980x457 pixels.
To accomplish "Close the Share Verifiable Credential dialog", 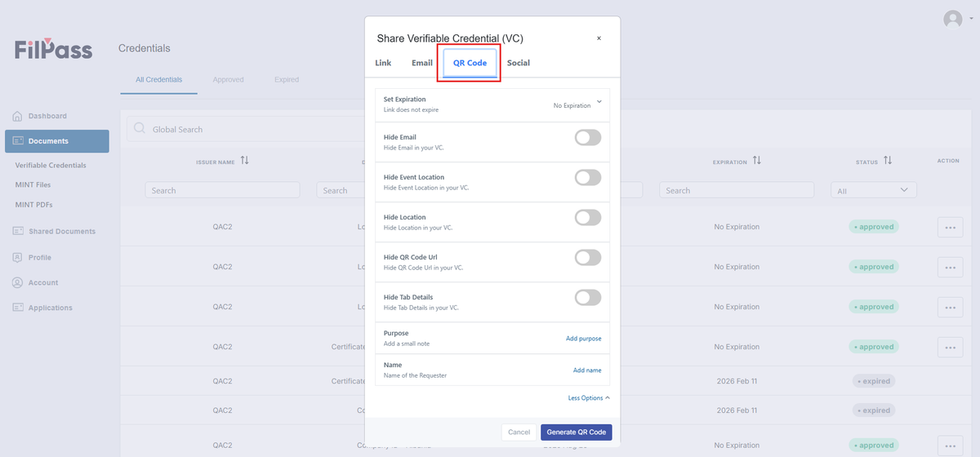I will click(x=599, y=38).
